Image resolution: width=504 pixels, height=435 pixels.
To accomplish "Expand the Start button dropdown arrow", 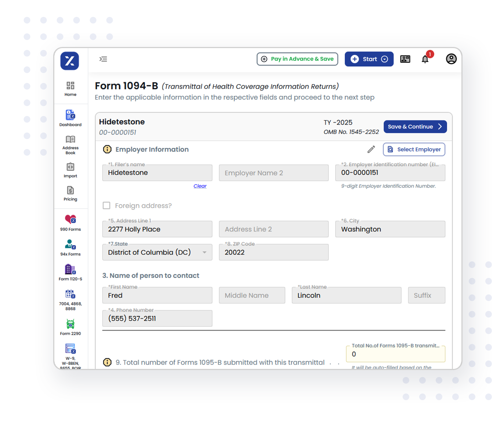I will 384,59.
